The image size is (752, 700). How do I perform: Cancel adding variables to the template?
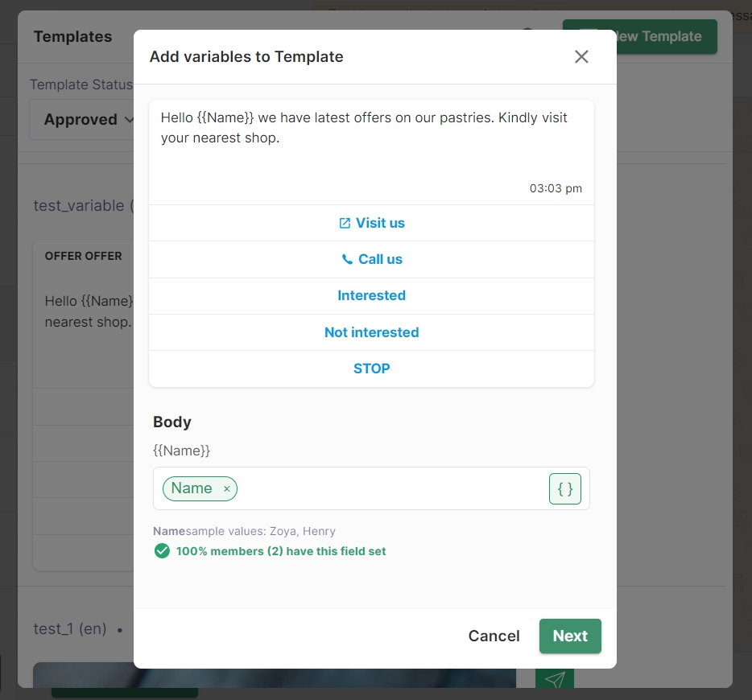click(494, 636)
